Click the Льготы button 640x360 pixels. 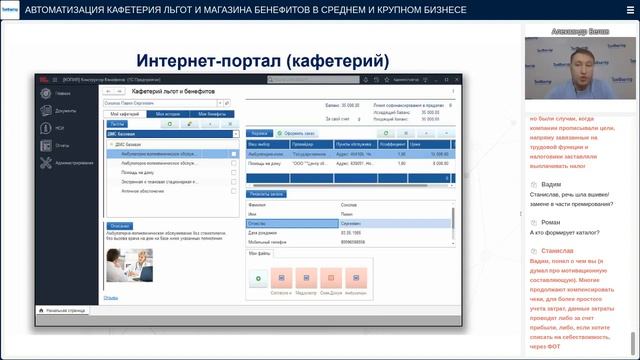pos(117,124)
